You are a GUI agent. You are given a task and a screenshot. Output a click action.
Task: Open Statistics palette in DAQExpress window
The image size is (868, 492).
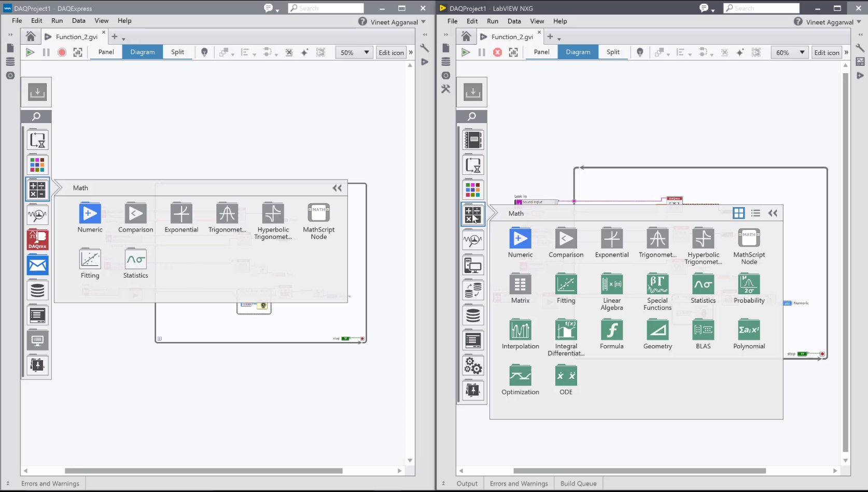coord(135,264)
